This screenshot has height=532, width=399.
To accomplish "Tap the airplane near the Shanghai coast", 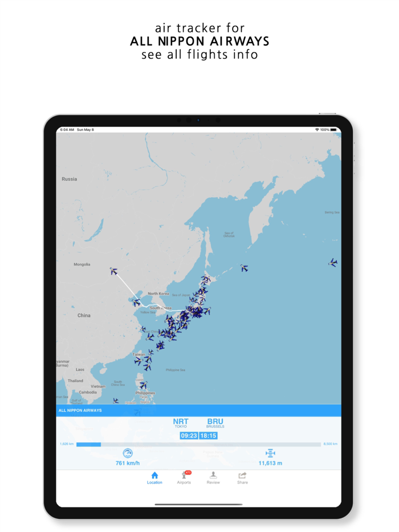I will click(x=143, y=329).
